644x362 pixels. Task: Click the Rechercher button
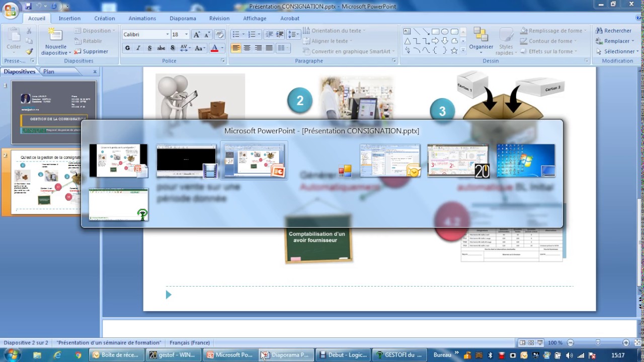(x=613, y=31)
